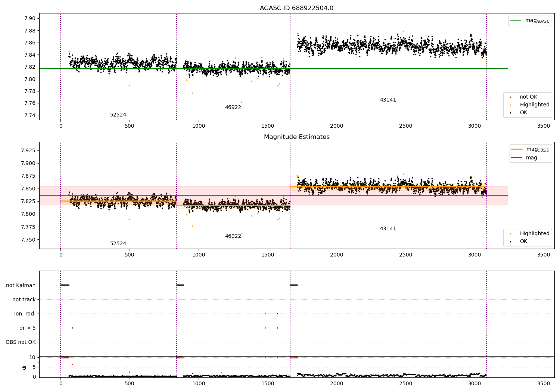Viewport: 560px width, 392px height.
Task: Click the orange line sample beside mag OBSID
Action: [x=517, y=149]
